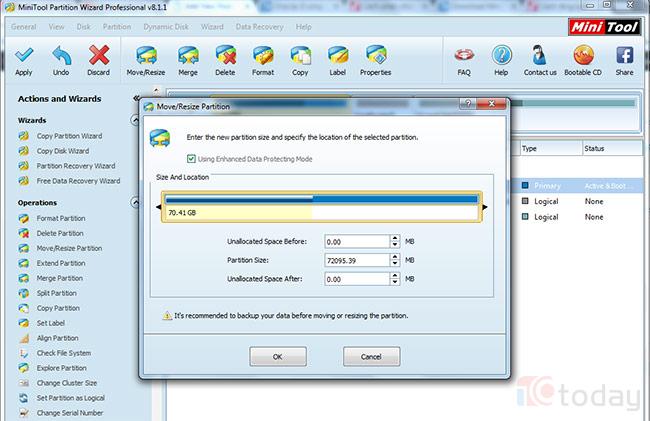Viewport: 650px width, 421px height.
Task: Choose the Merge partition tool
Action: click(188, 61)
